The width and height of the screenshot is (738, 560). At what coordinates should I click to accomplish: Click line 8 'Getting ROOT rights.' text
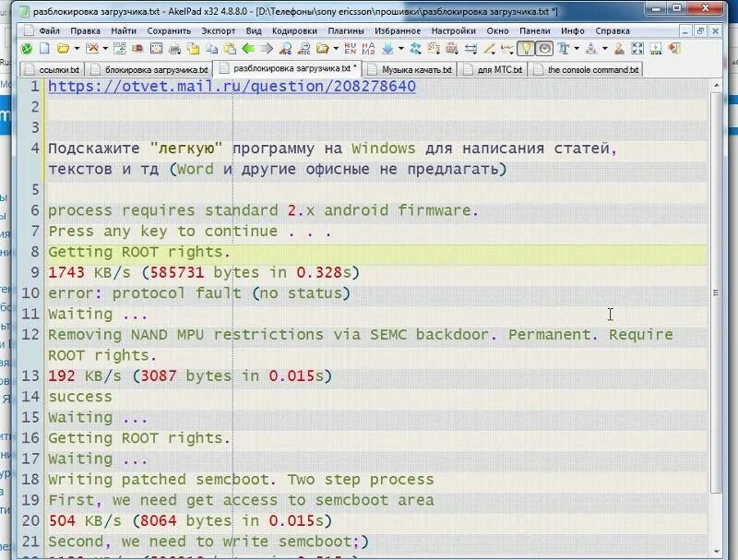click(x=139, y=252)
